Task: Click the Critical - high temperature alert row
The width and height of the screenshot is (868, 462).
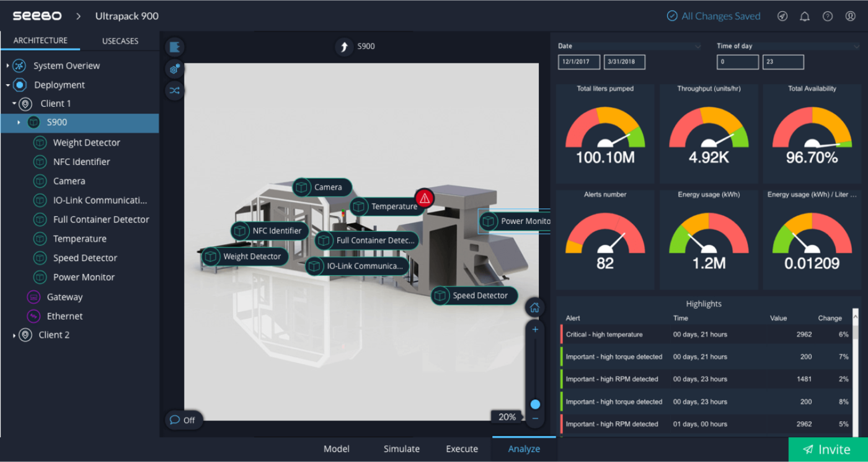Action: (x=706, y=334)
